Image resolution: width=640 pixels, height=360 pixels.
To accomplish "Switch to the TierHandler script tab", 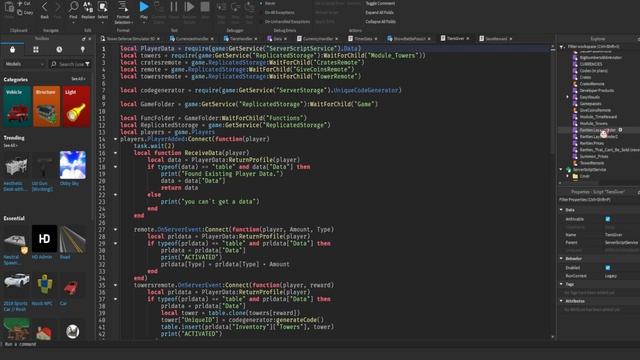I will pyautogui.click(x=240, y=39).
